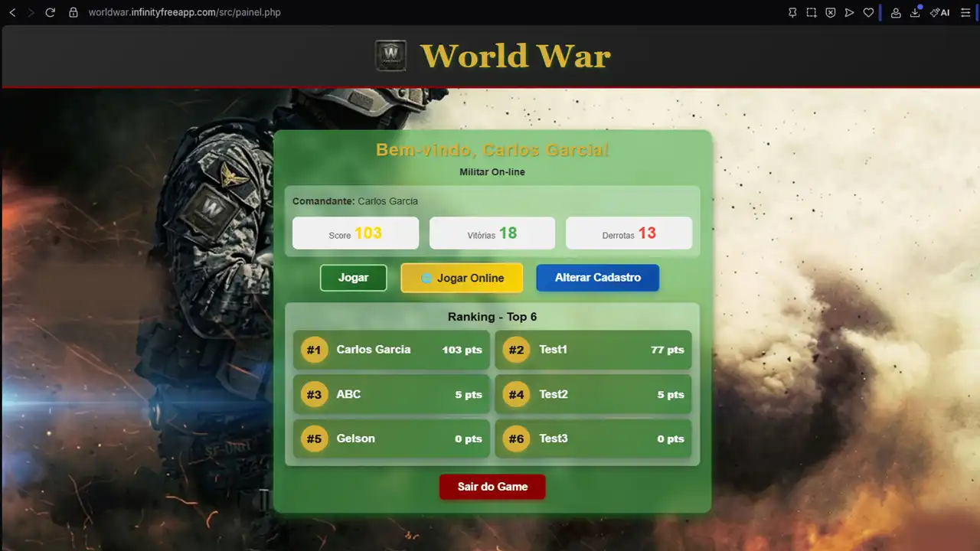The height and width of the screenshot is (551, 980).
Task: Add page to bookmarks with heart icon
Action: (x=868, y=12)
